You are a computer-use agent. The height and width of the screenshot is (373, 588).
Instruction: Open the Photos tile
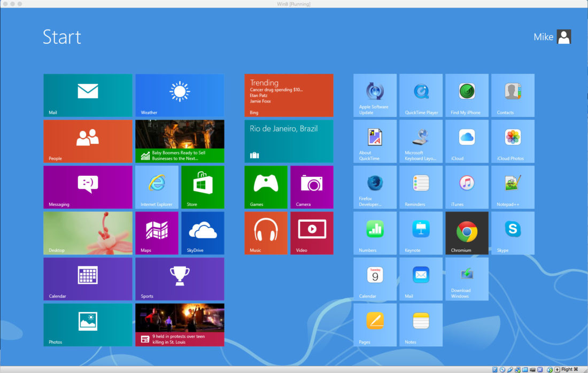(x=88, y=325)
